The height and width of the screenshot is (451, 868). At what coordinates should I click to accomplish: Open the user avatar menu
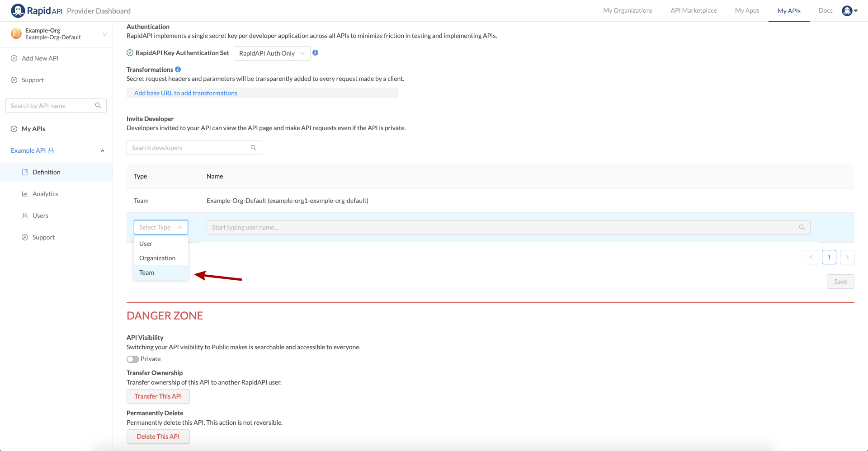coord(849,10)
